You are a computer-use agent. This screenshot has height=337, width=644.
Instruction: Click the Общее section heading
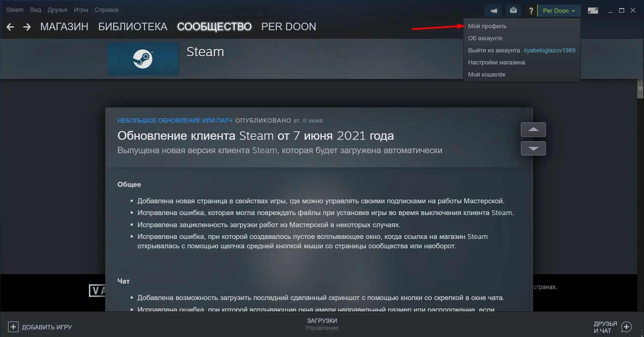point(129,184)
